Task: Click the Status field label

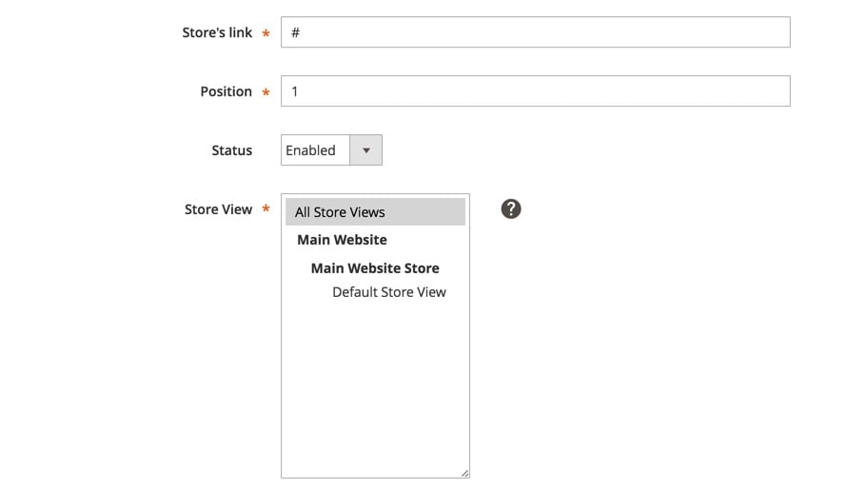Action: (231, 150)
